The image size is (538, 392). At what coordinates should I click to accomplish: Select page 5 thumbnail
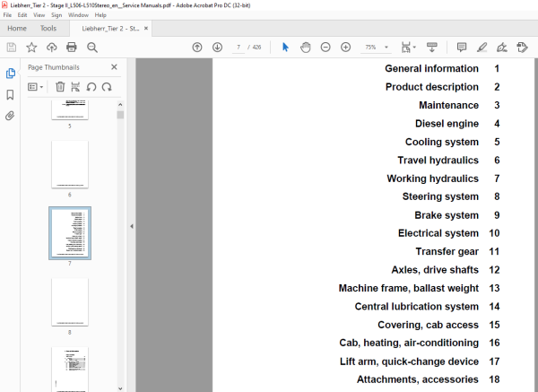(70, 109)
